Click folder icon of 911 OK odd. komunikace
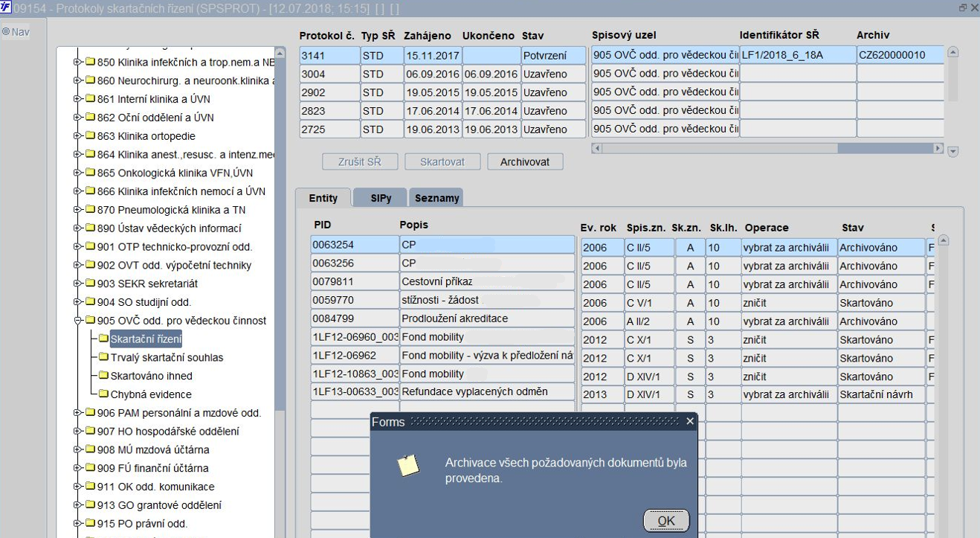Viewport: 980px width, 538px height. (x=89, y=487)
